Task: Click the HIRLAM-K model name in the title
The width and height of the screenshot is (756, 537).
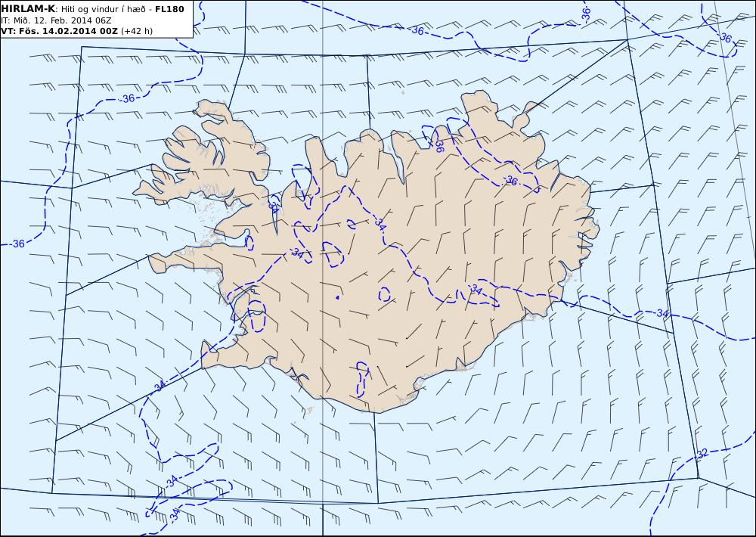Action: tap(28, 9)
